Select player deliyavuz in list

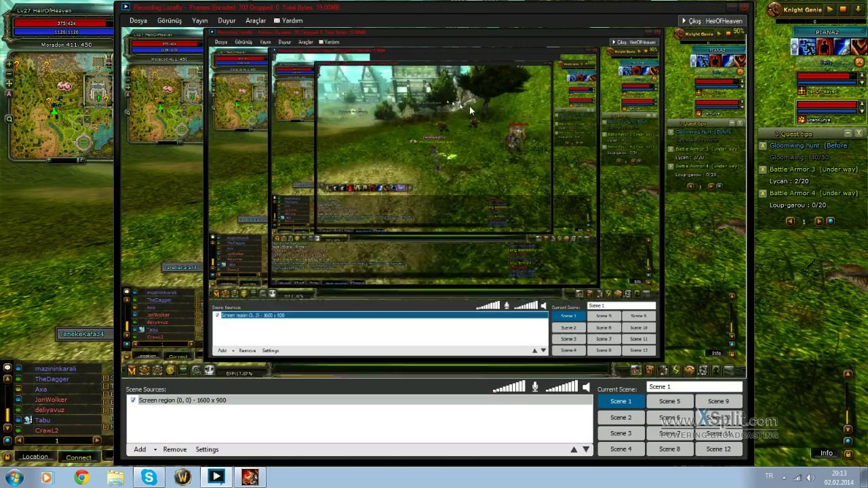coord(50,410)
